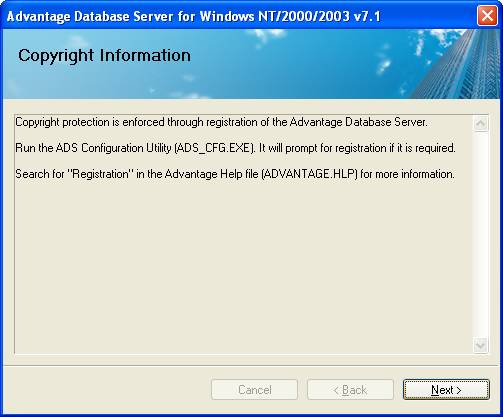503x417 pixels.
Task: Click the 'Search for Registration' help line
Action: click(x=235, y=174)
